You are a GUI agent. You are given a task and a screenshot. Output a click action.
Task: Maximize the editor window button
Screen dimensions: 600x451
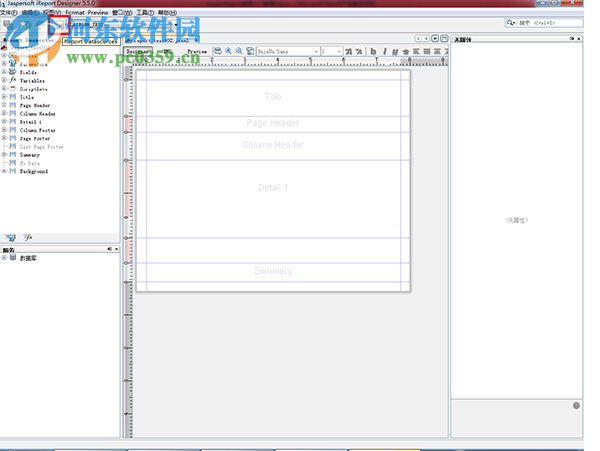coord(444,39)
